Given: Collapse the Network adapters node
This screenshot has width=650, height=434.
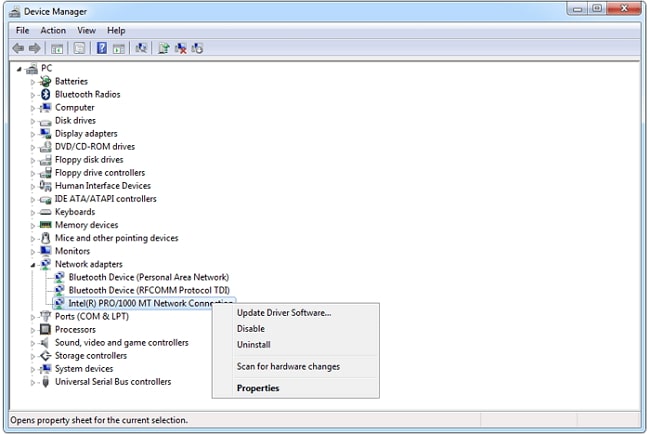Looking at the screenshot, I should (x=33, y=265).
